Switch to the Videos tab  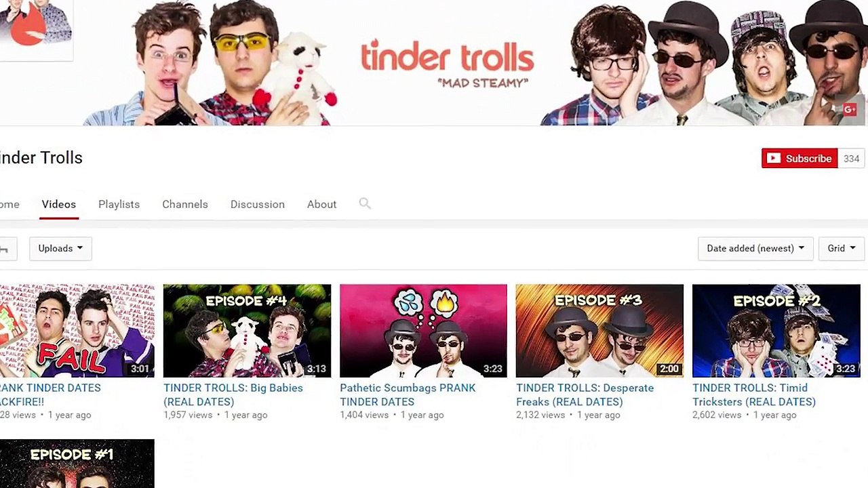(59, 204)
